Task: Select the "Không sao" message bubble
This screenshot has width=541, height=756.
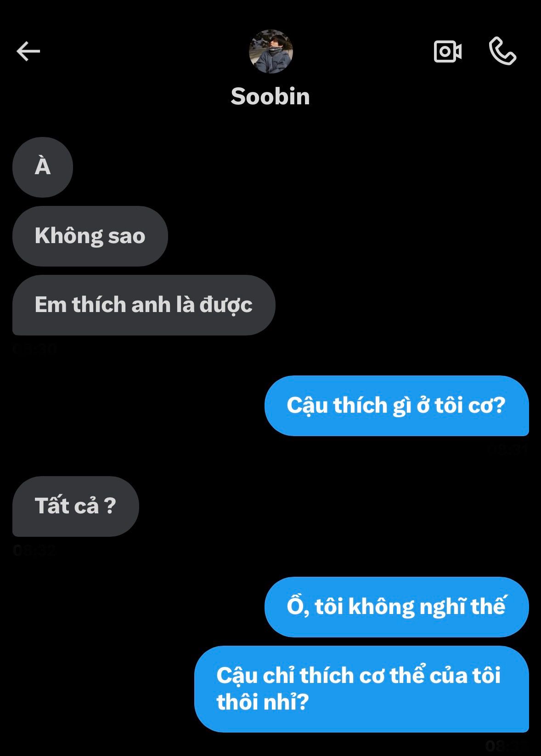Action: point(90,236)
